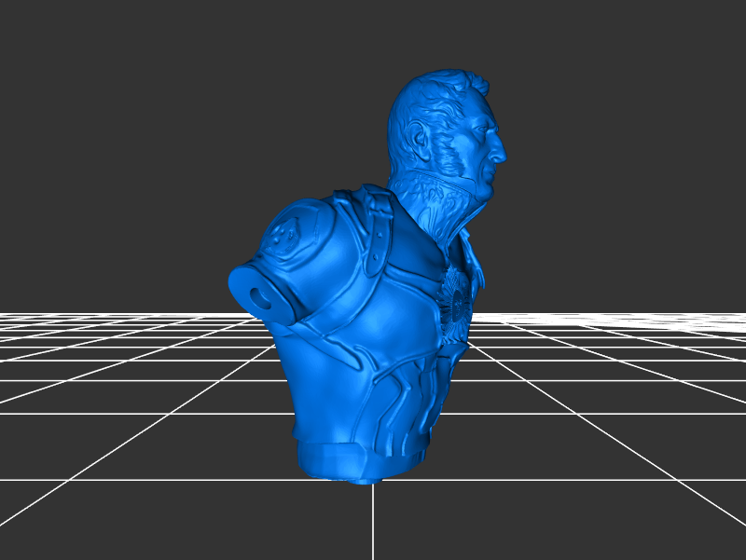Click the star medallion on the chest

click(x=457, y=291)
